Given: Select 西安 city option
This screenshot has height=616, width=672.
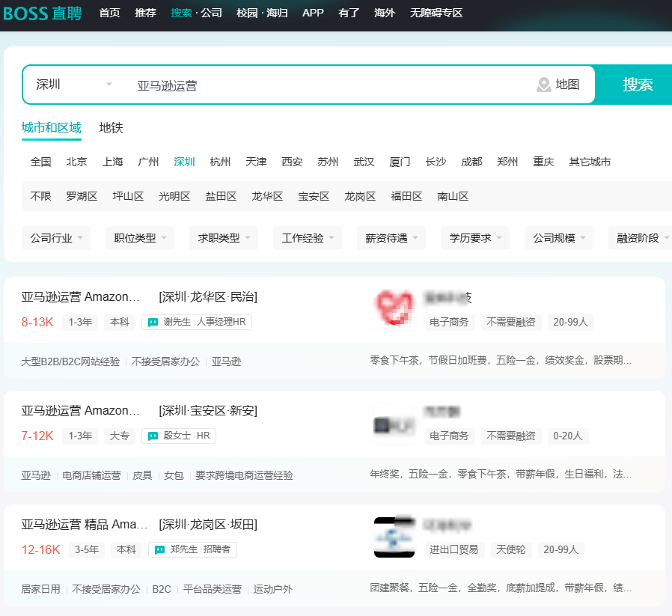Looking at the screenshot, I should 293,162.
